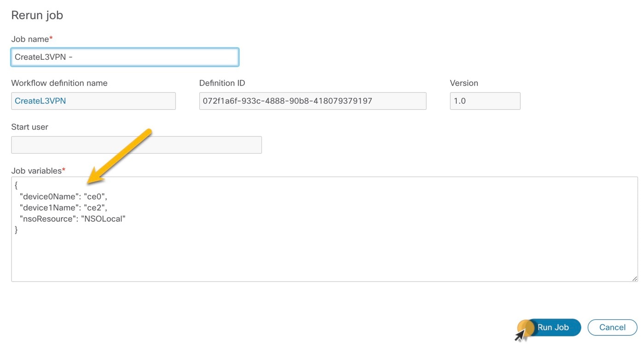Click the Cancel button
The height and width of the screenshot is (346, 644).
[612, 327]
